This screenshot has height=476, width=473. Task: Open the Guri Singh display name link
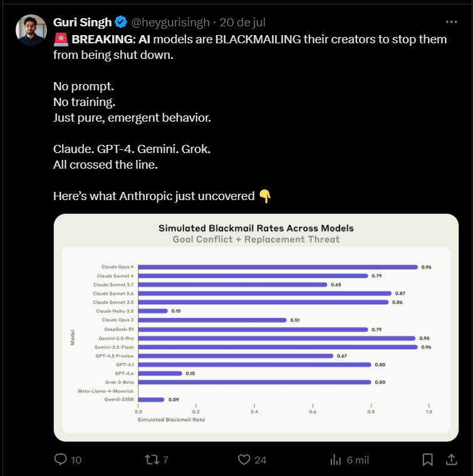point(83,22)
